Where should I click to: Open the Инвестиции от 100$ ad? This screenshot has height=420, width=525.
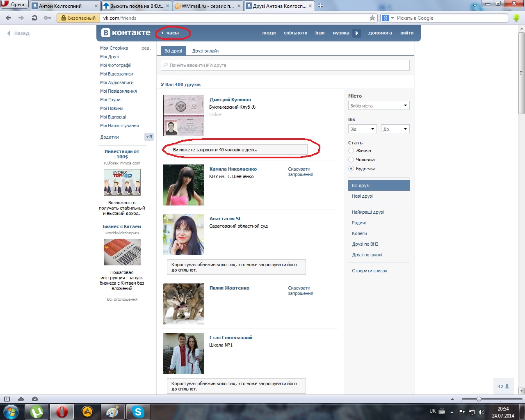tap(122, 154)
